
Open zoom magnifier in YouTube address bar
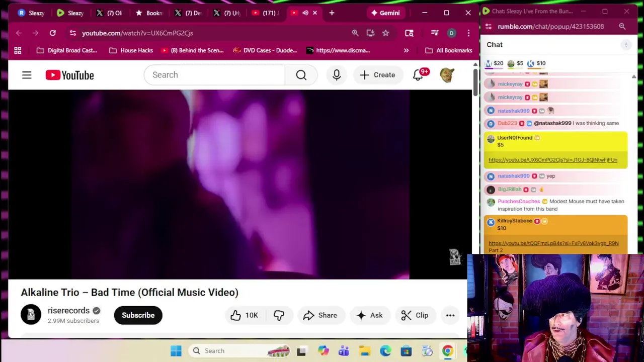355,33
